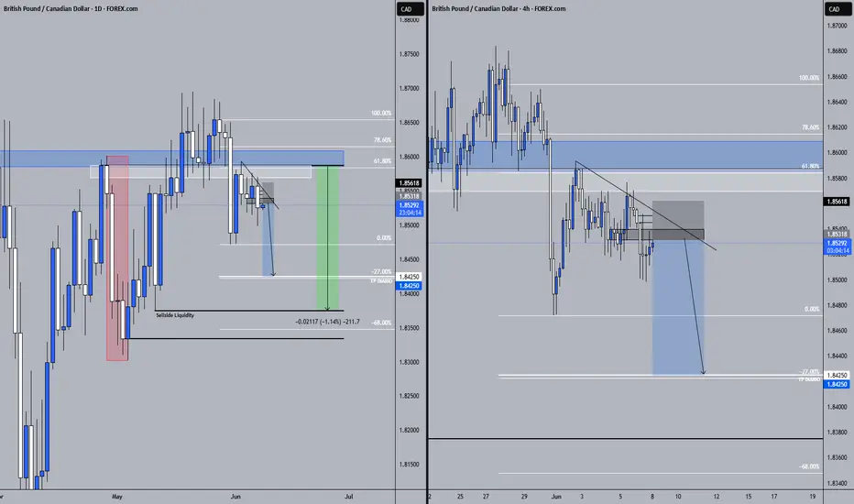
Task: Select the 'Sellside Liquidity' text label
Action: pyautogui.click(x=175, y=315)
